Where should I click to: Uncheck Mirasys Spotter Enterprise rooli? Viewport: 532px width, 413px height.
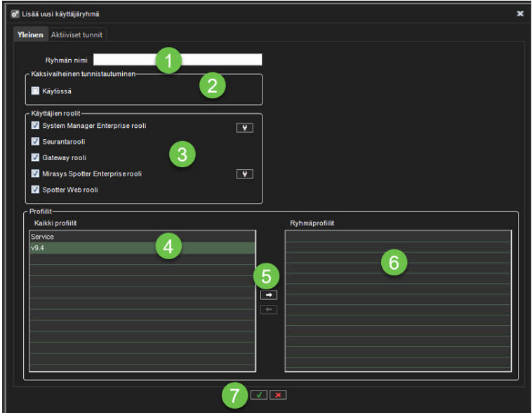[x=35, y=173]
